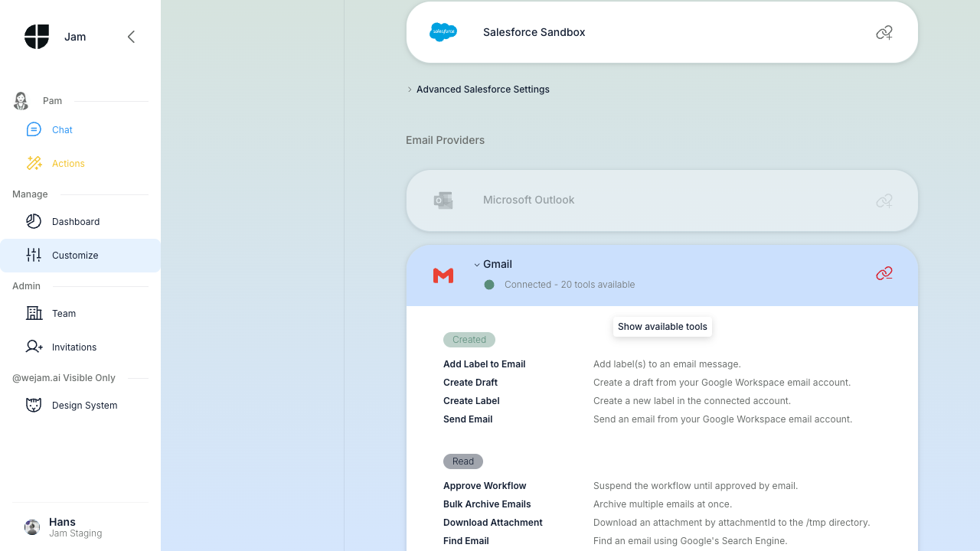Disconnect Gmail using the red unlink icon

pyautogui.click(x=884, y=273)
